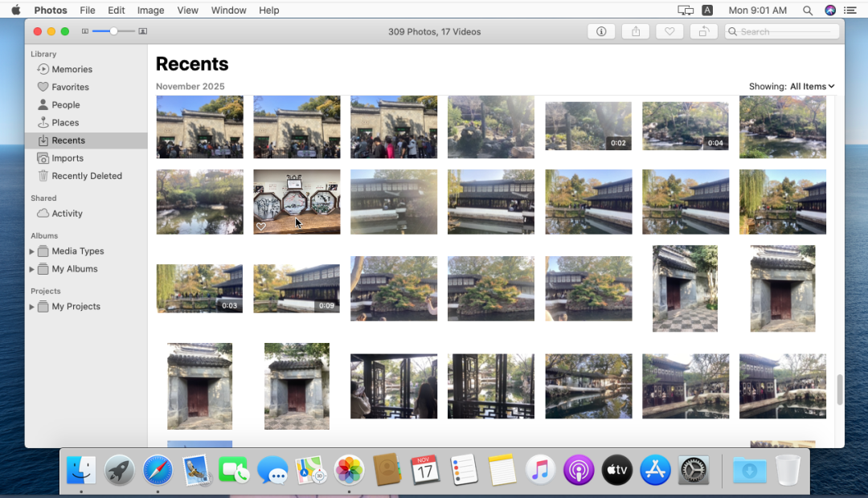
Task: Open Calendar from the Dock
Action: tap(425, 471)
